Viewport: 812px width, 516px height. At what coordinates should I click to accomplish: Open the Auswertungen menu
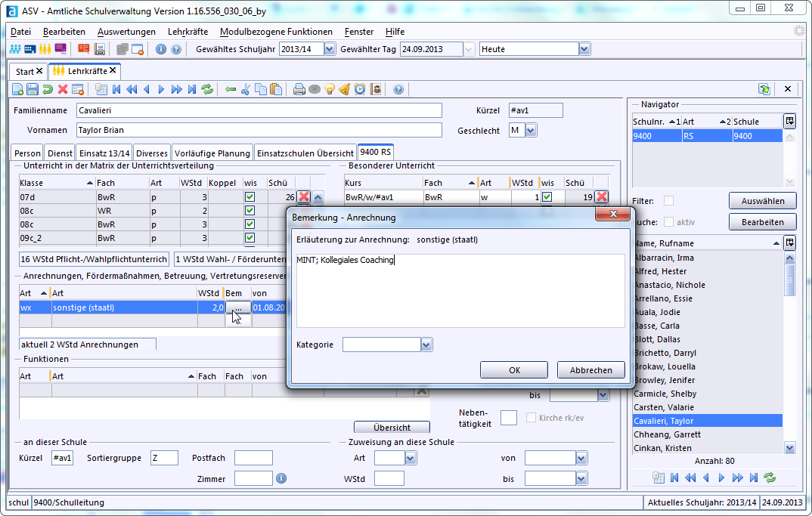(x=126, y=32)
